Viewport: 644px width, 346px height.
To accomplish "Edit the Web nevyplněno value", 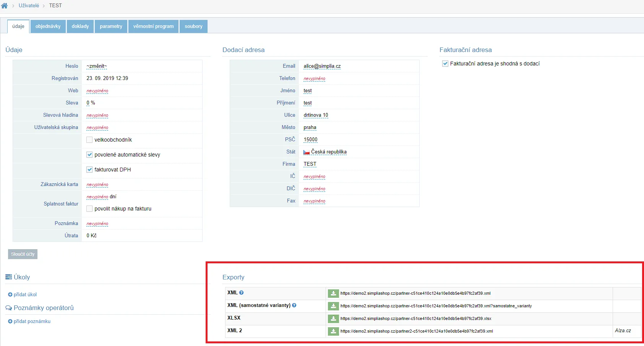I will coord(97,91).
